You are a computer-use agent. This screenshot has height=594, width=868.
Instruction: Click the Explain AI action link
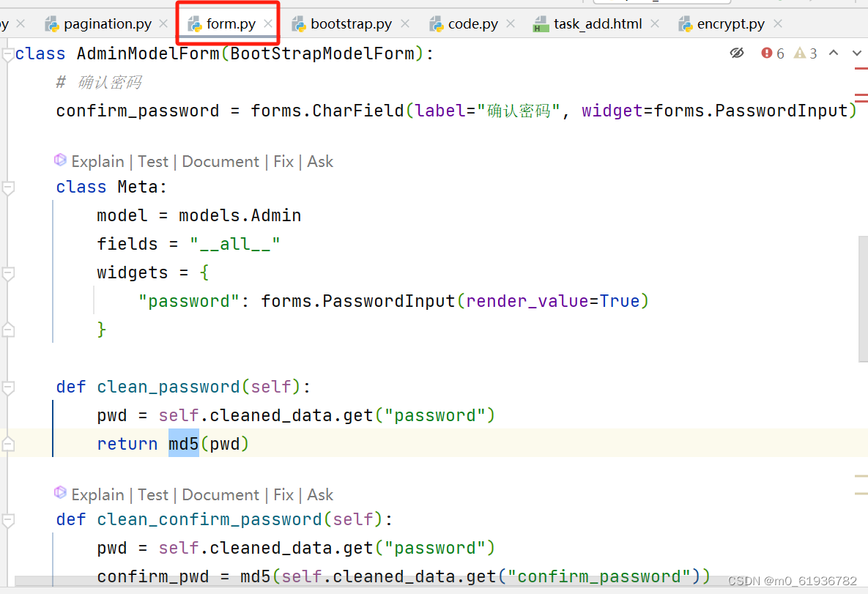click(x=97, y=160)
